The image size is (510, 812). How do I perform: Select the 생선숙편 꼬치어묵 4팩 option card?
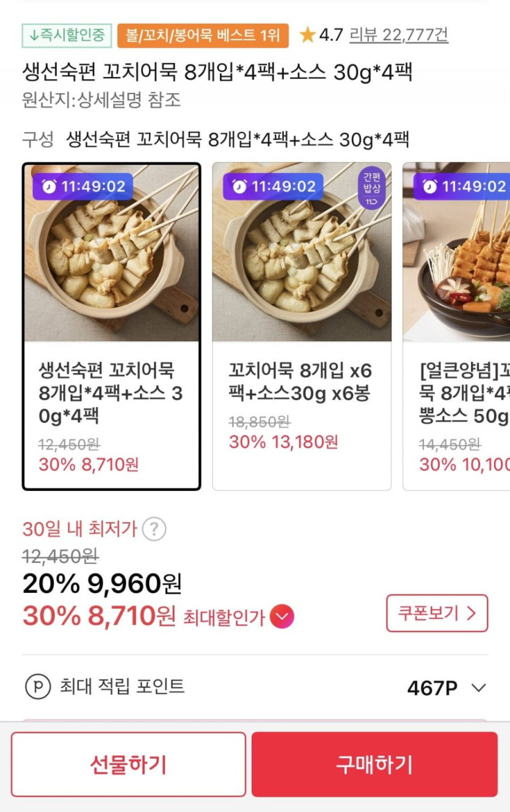(x=111, y=327)
